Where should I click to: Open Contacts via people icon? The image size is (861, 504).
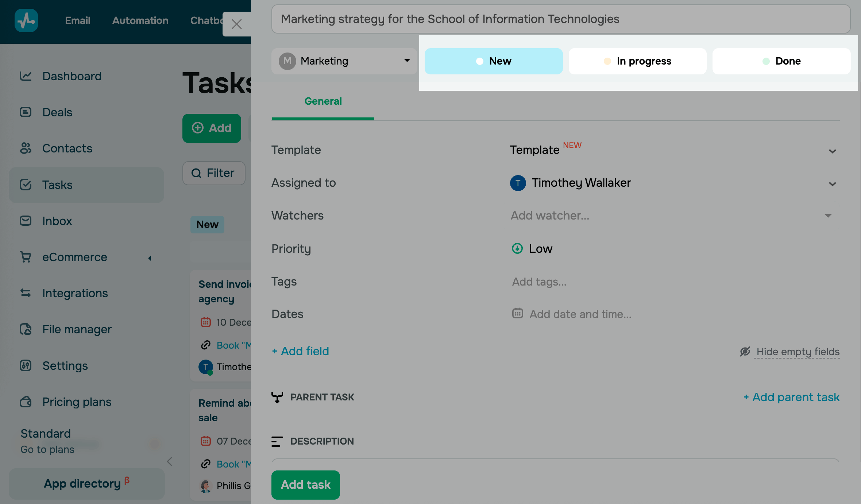pyautogui.click(x=26, y=148)
